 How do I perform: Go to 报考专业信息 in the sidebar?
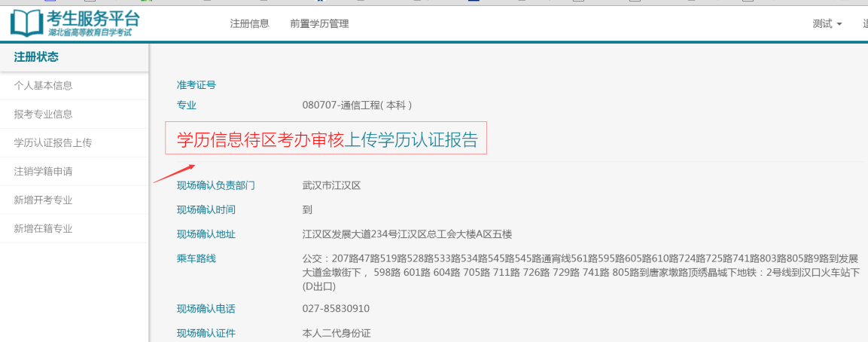click(x=43, y=115)
